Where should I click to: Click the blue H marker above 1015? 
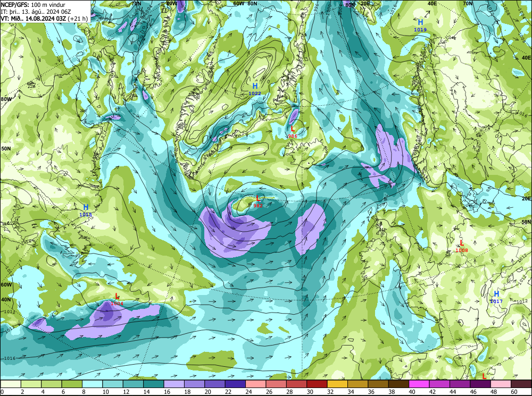click(x=86, y=207)
